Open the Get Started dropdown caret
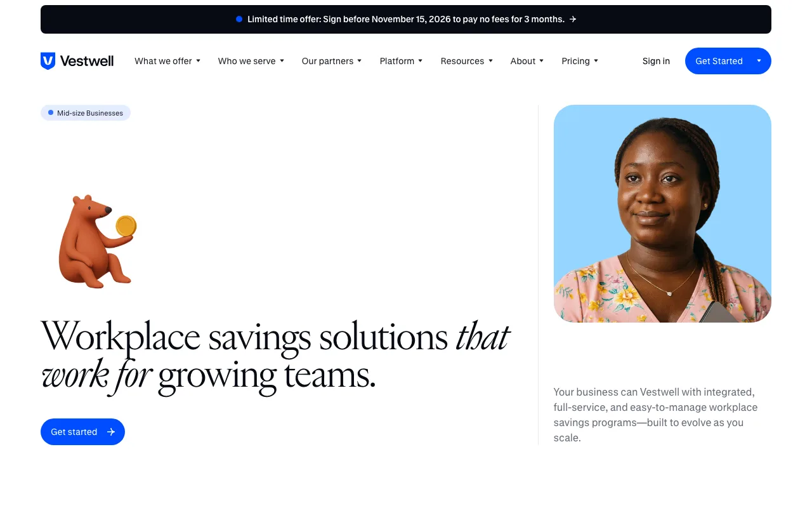The height and width of the screenshot is (508, 812). tap(759, 61)
